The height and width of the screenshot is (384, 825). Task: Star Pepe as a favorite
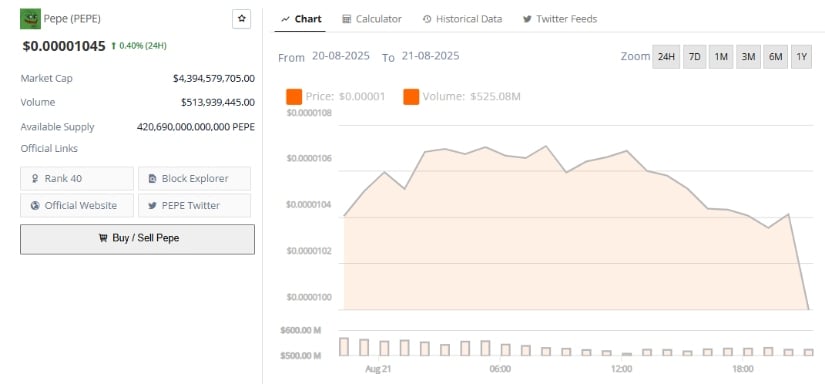pyautogui.click(x=242, y=19)
